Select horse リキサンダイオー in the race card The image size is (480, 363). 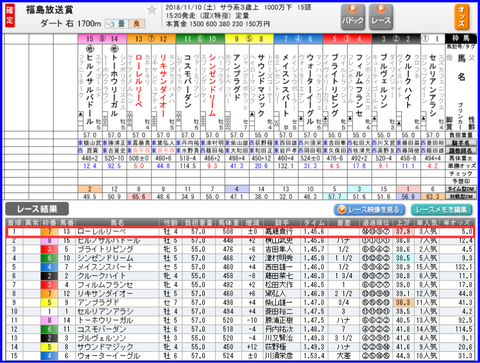click(x=163, y=86)
